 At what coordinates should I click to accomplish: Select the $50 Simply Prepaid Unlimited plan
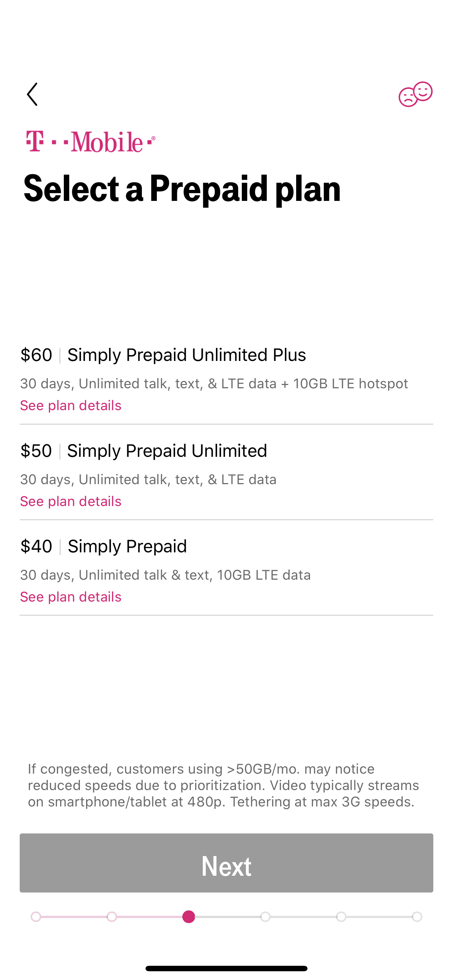click(x=167, y=451)
